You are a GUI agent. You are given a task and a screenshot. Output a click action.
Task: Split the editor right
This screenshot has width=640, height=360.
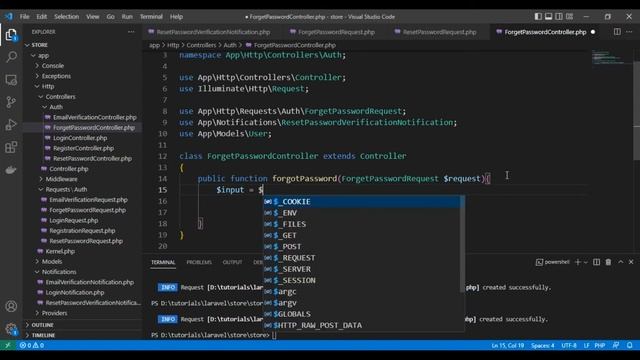click(617, 32)
